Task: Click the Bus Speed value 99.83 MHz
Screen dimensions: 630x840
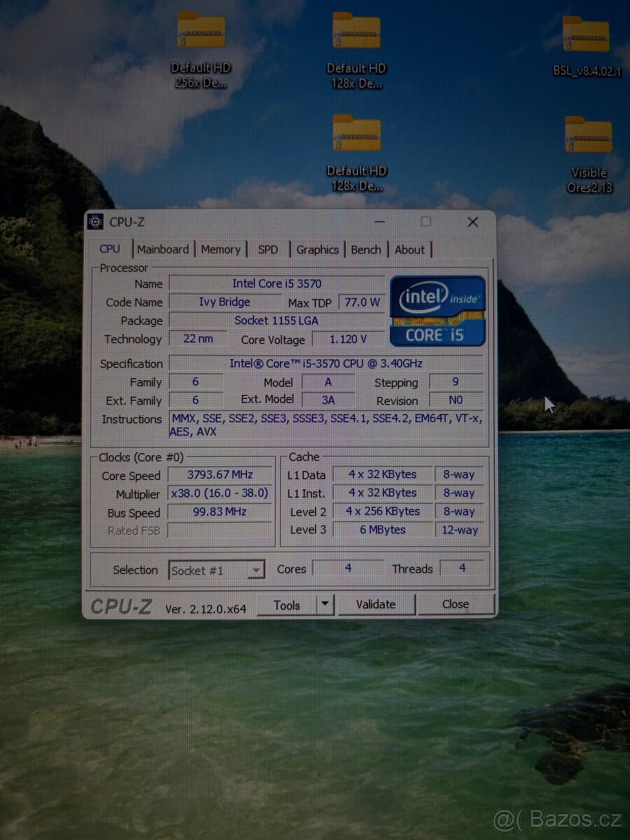Action: coord(220,512)
